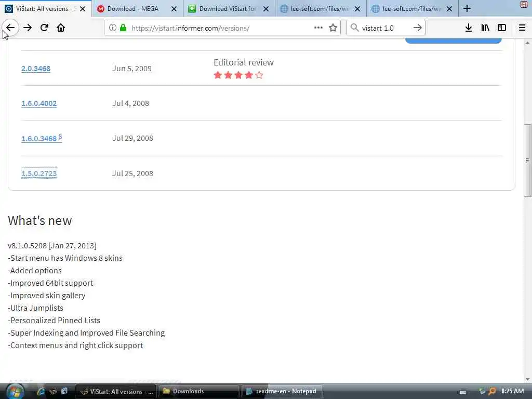Click the scrollbar up arrow
The height and width of the screenshot is (399, 532).
tap(527, 43)
